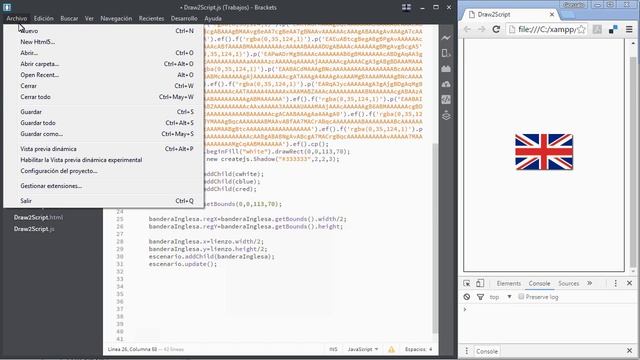Open Configuración del proyecto... entry

pyautogui.click(x=104, y=171)
